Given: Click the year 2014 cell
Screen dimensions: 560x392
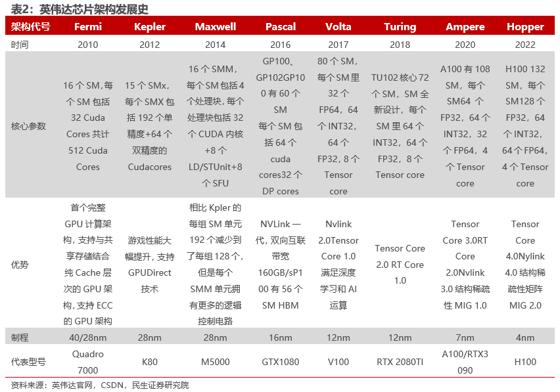Looking at the screenshot, I should tap(216, 45).
